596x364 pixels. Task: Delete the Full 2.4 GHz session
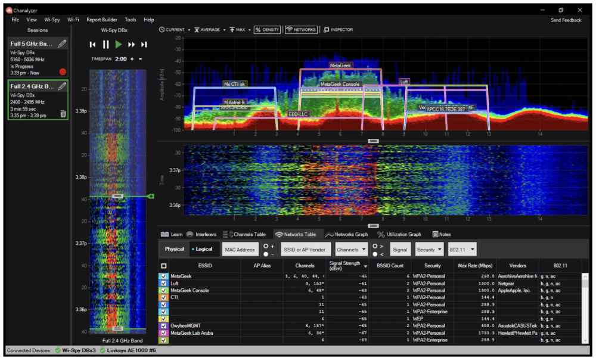click(x=63, y=114)
